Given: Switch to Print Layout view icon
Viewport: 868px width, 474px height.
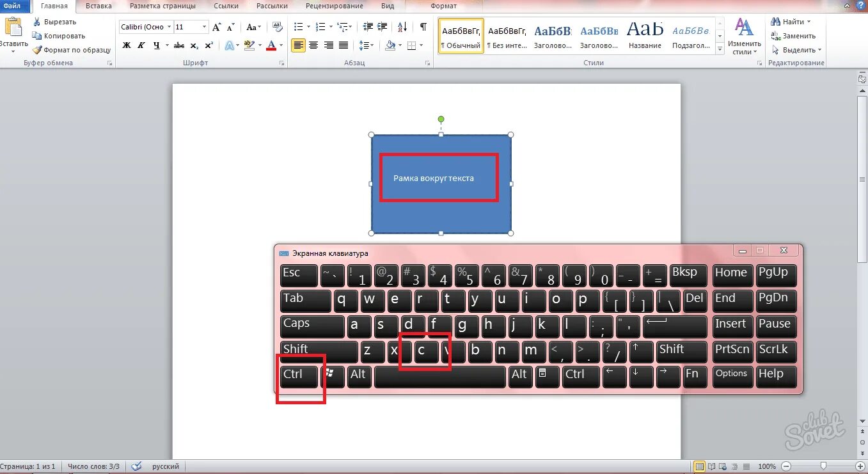Looking at the screenshot, I should [x=699, y=466].
